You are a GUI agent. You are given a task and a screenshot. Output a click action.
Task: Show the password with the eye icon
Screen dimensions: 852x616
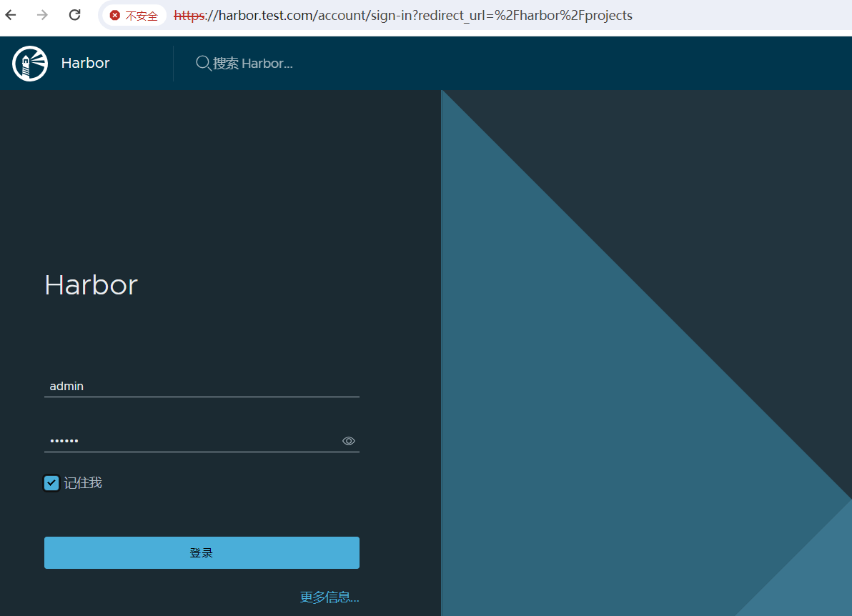point(348,441)
